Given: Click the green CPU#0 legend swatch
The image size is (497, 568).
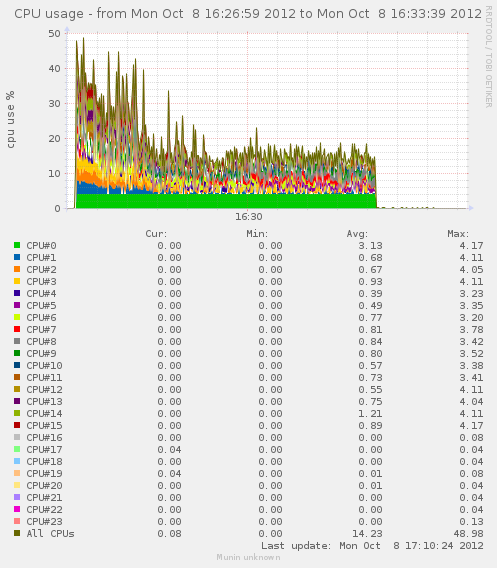Looking at the screenshot, I should click(17, 245).
